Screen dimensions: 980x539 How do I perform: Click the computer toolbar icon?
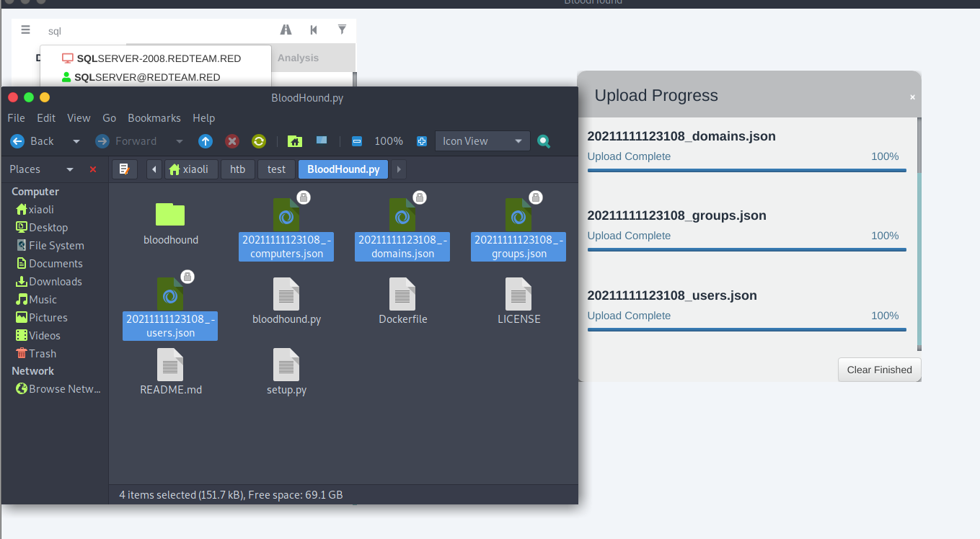[322, 141]
